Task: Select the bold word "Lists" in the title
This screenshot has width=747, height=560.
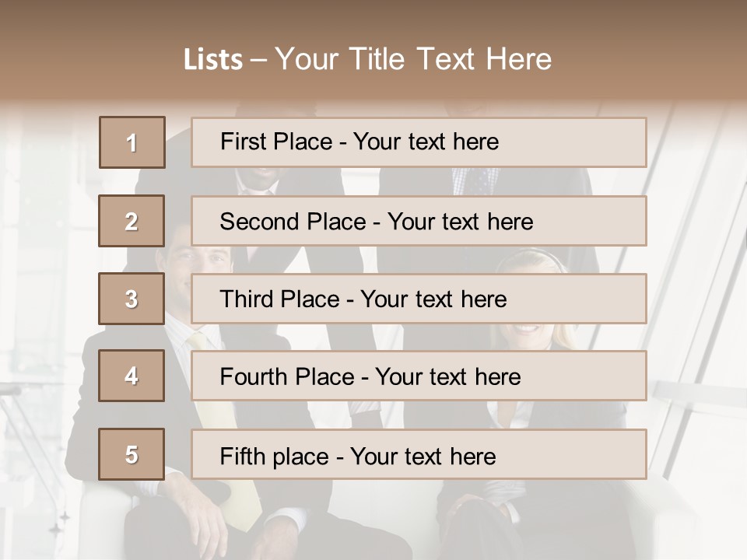Action: 212,59
